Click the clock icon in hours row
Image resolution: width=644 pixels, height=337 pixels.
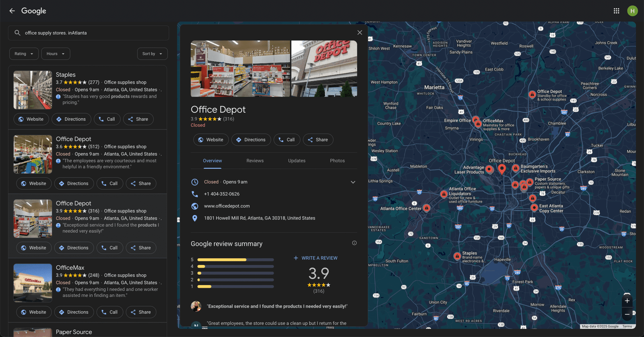coord(195,182)
